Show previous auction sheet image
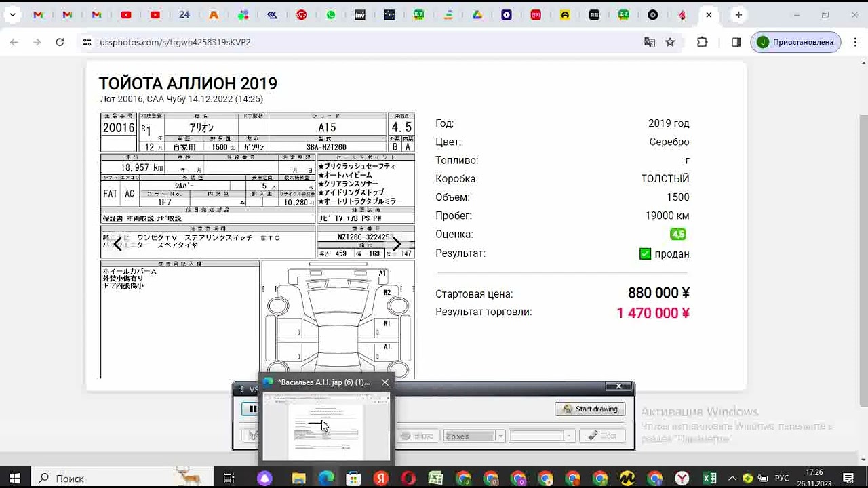The height and width of the screenshot is (488, 868). (117, 244)
